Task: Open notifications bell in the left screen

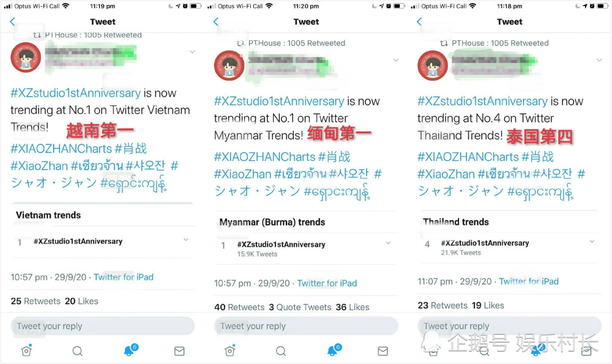Action: (130, 351)
